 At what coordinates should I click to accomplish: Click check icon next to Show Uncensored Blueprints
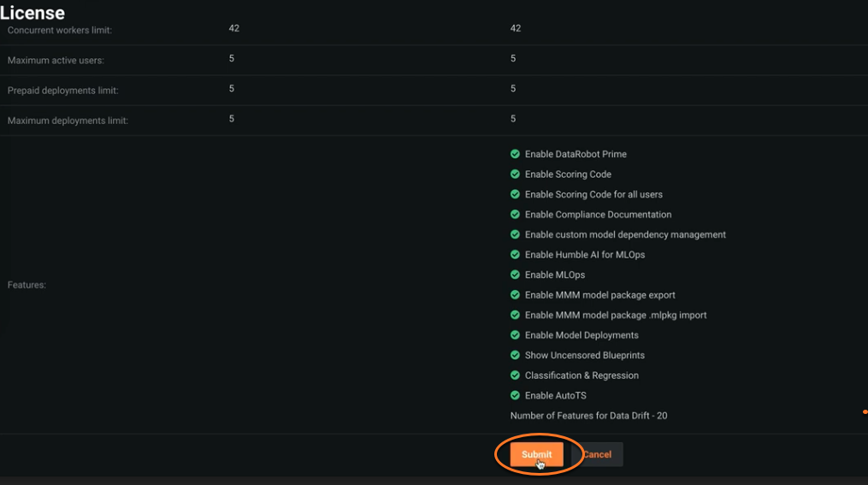515,355
